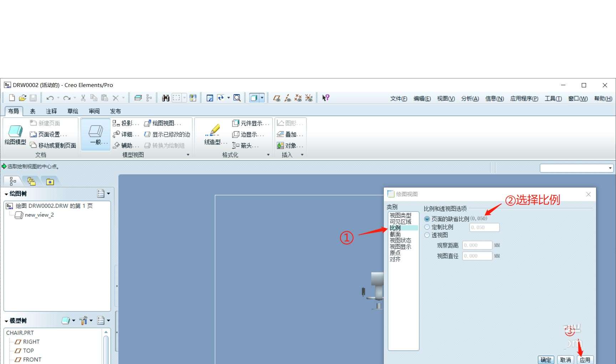
Task: Switch to folder browser navigator tab
Action: [31, 181]
